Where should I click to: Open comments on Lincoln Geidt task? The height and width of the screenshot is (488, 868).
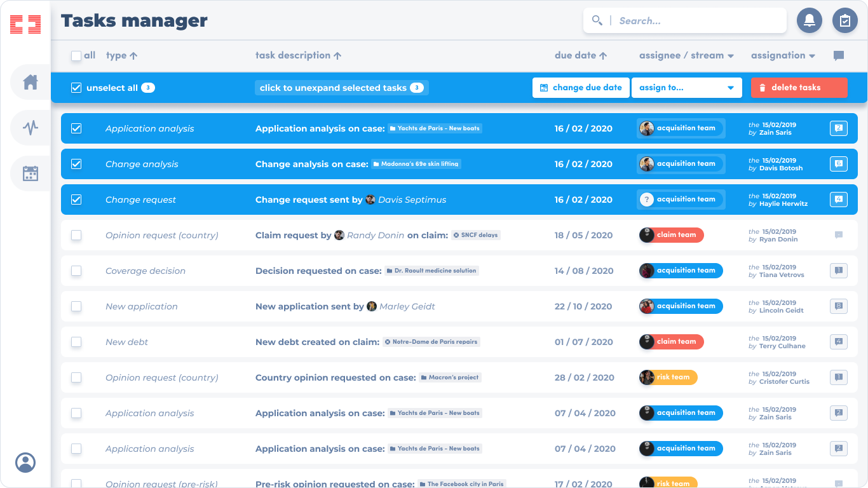click(x=839, y=306)
